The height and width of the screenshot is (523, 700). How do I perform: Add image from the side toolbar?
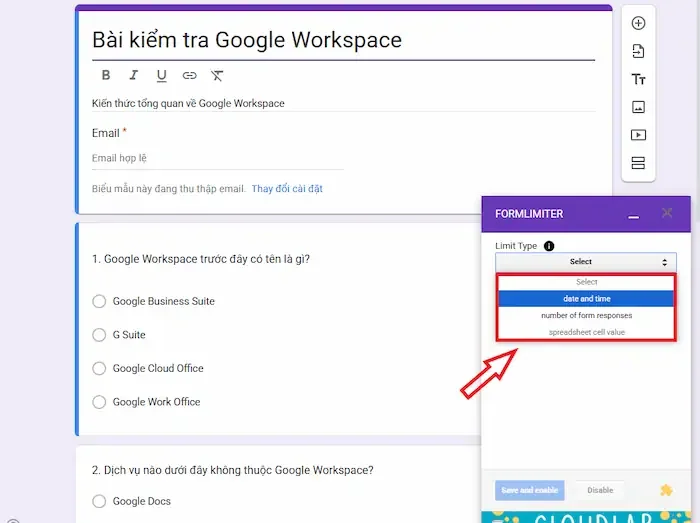[638, 107]
